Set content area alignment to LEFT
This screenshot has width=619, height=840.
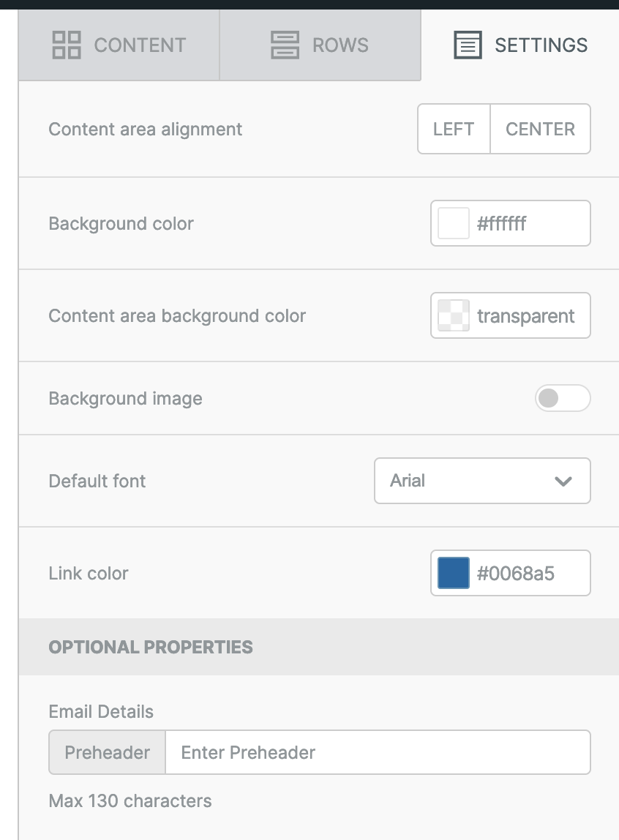coord(454,129)
